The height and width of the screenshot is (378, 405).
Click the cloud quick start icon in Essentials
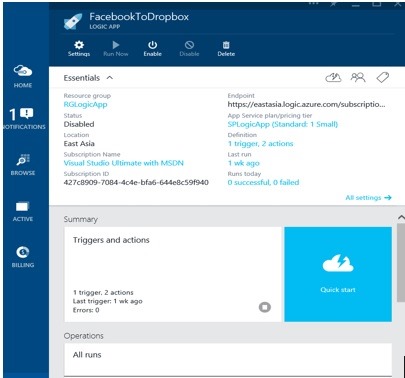333,78
